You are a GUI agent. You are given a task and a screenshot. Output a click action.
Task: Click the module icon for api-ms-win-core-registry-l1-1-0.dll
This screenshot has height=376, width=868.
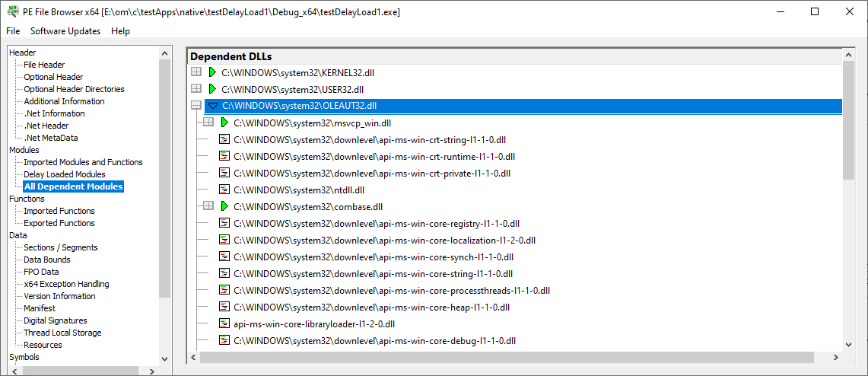[x=224, y=223]
